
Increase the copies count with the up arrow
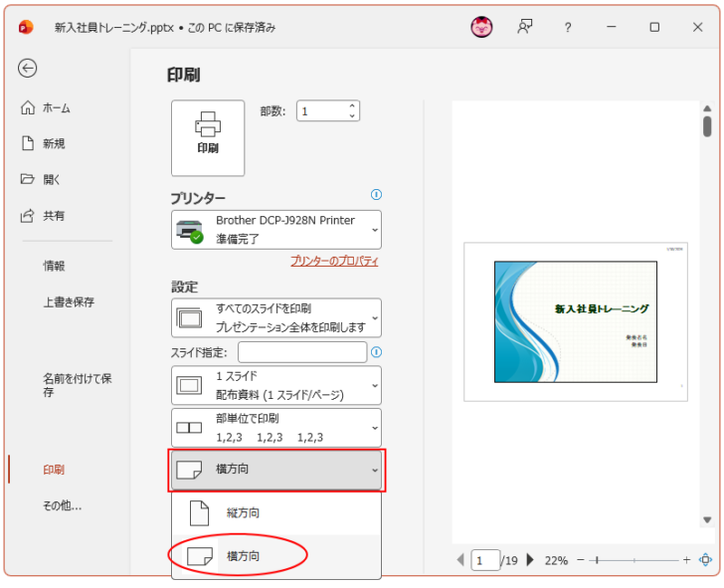[352, 105]
